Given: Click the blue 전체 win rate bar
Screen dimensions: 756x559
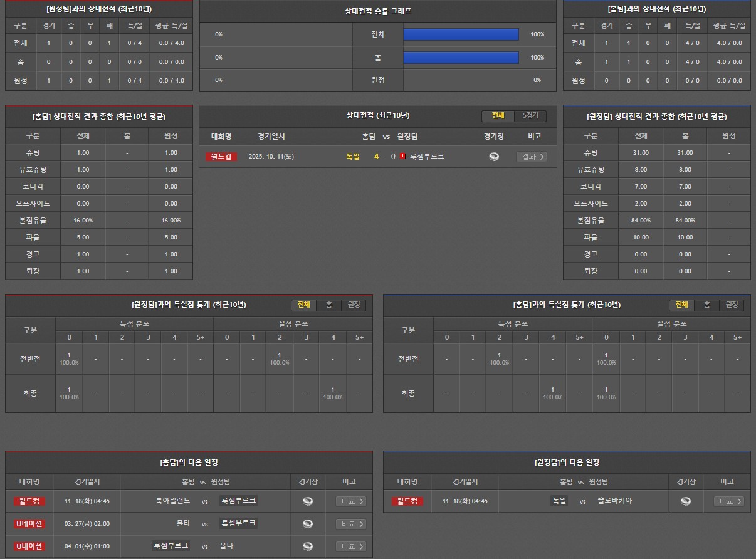Looking at the screenshot, I should tap(461, 34).
